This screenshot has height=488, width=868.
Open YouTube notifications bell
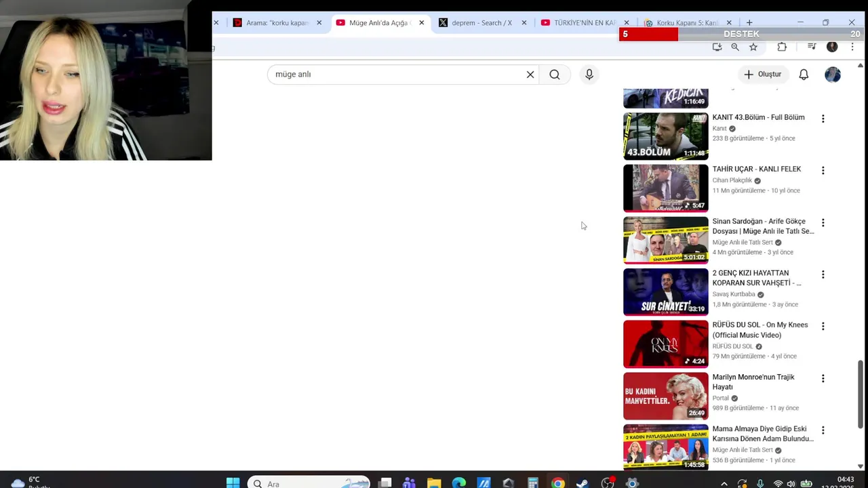coord(804,75)
